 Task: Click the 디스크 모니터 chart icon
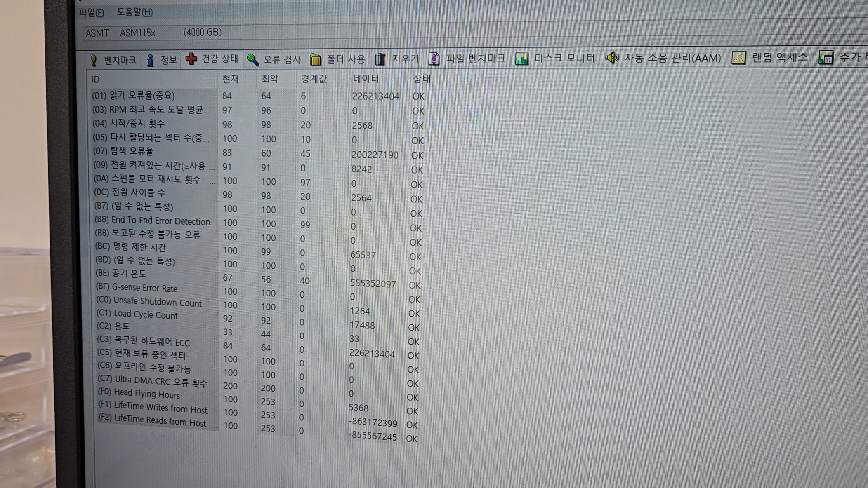click(522, 59)
